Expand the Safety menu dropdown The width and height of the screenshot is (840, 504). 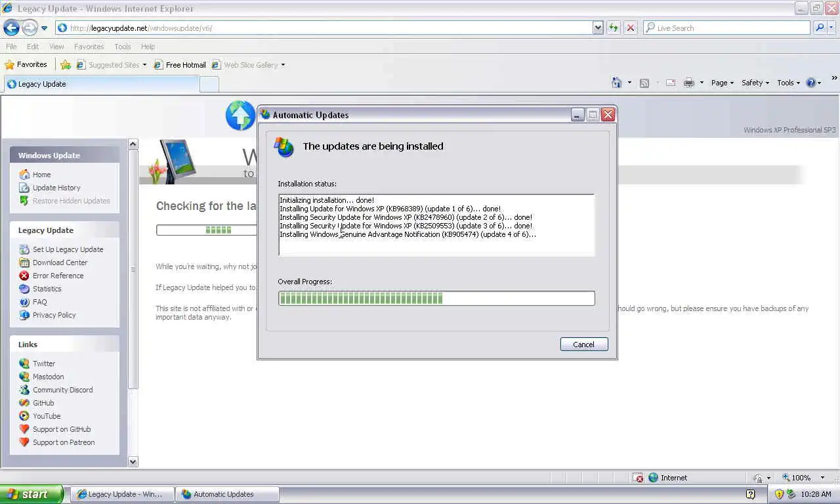[x=755, y=83]
